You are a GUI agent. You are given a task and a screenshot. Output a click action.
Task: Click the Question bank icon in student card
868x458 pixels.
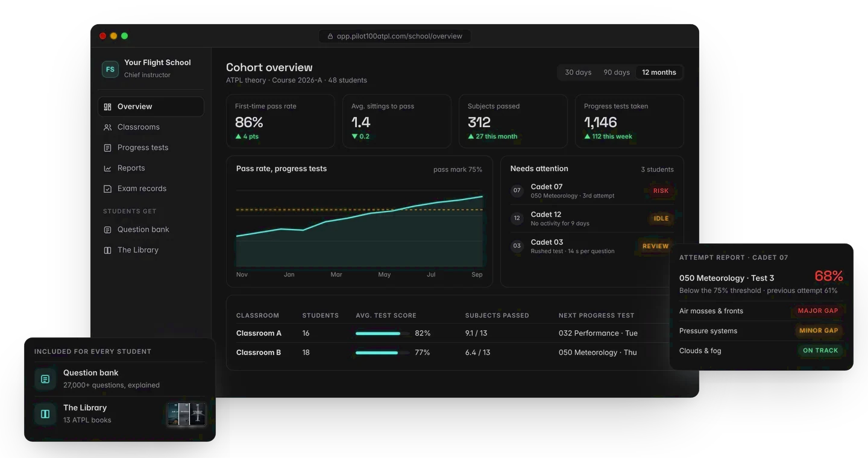[x=45, y=379]
